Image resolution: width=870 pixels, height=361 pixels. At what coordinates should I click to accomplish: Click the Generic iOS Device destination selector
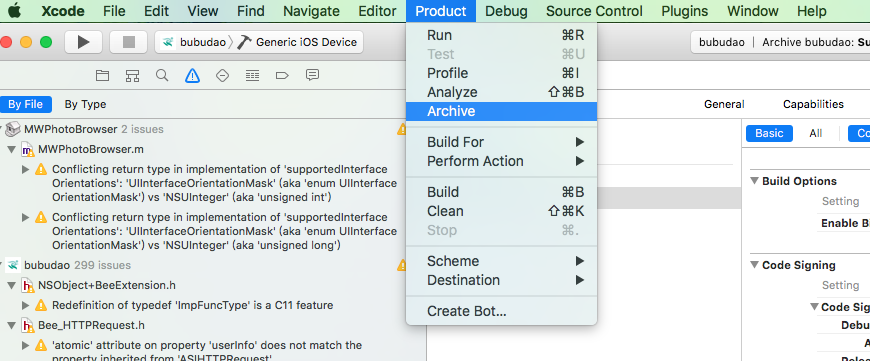306,42
